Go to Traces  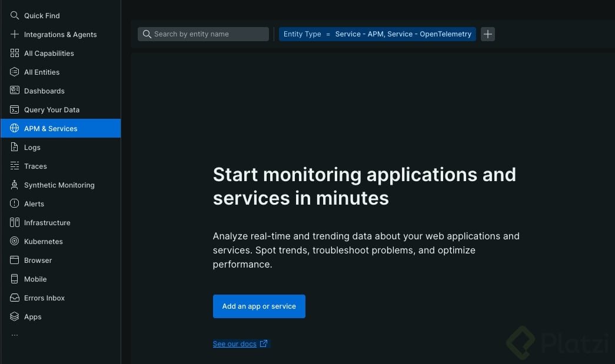(61, 166)
